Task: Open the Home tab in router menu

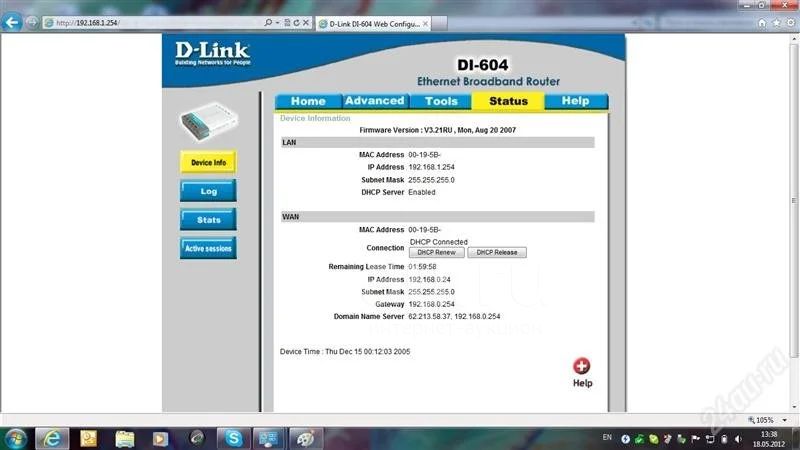Action: click(x=308, y=101)
